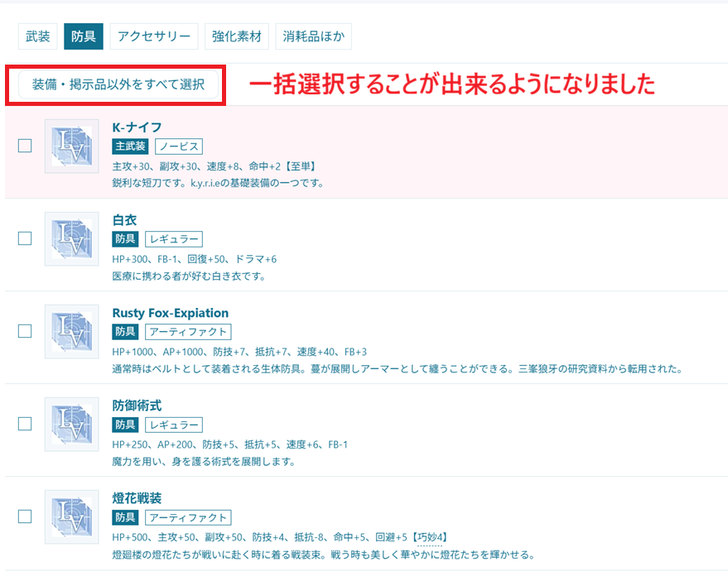Select the 防具 tab

pos(84,36)
